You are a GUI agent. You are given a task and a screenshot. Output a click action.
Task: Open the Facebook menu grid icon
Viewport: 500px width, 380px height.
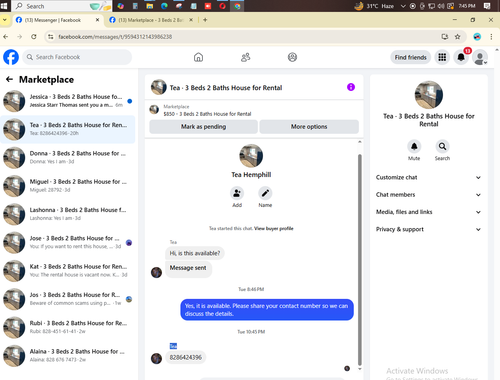[442, 57]
